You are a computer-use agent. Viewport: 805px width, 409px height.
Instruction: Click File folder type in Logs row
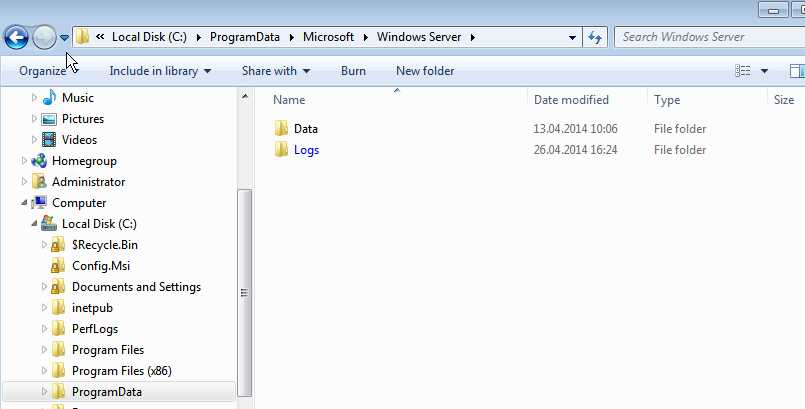click(680, 150)
